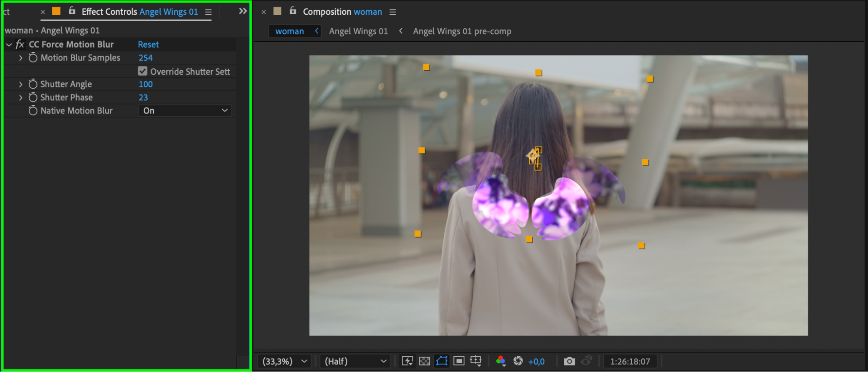Image resolution: width=868 pixels, height=372 pixels.
Task: Click the Shutter Phase stopwatch icon
Action: (33, 97)
